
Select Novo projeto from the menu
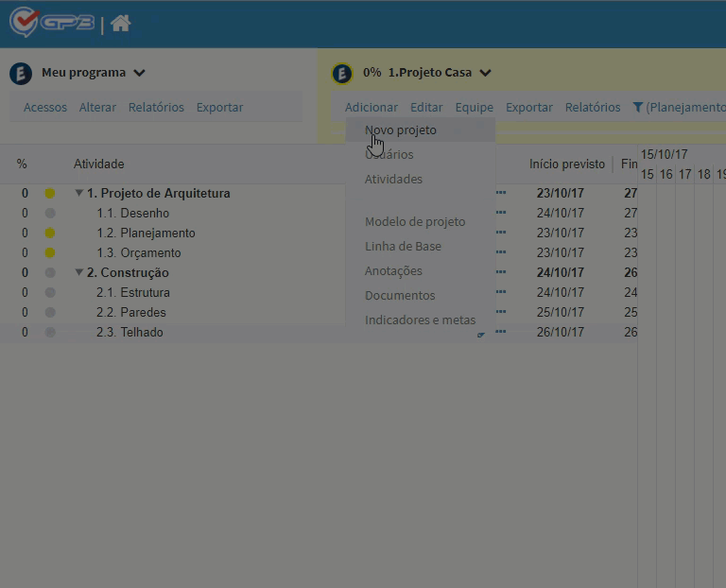point(401,130)
